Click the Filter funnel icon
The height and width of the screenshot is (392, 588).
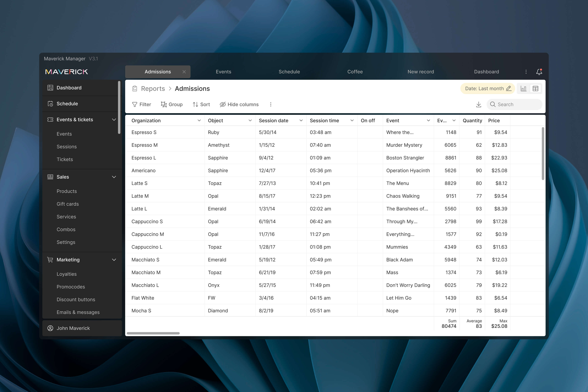point(135,104)
